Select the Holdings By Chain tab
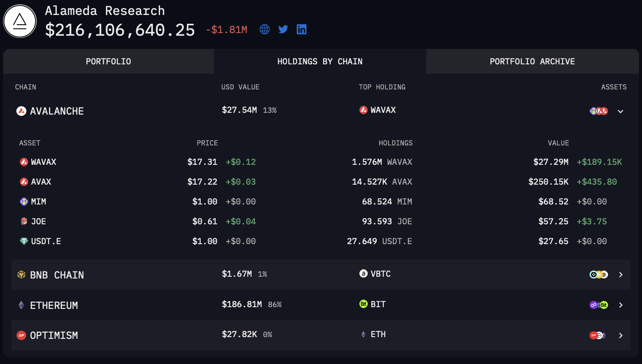The image size is (642, 364). [320, 61]
